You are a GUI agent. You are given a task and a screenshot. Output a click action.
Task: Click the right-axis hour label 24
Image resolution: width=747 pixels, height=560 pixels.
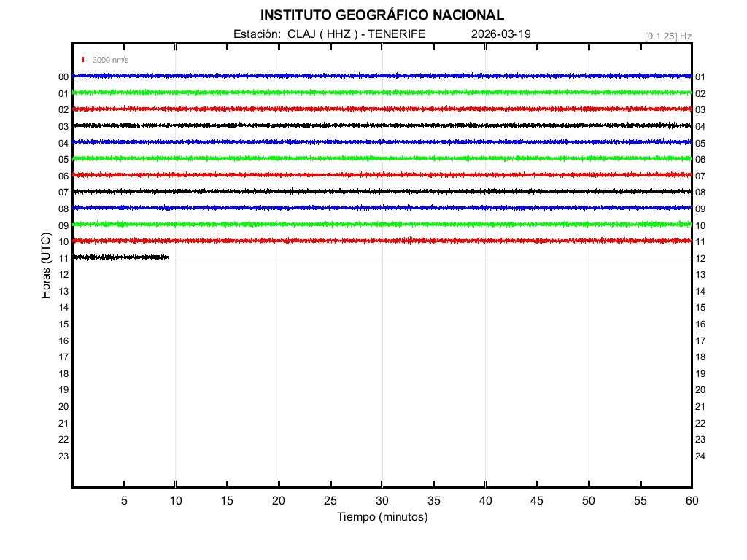(700, 456)
